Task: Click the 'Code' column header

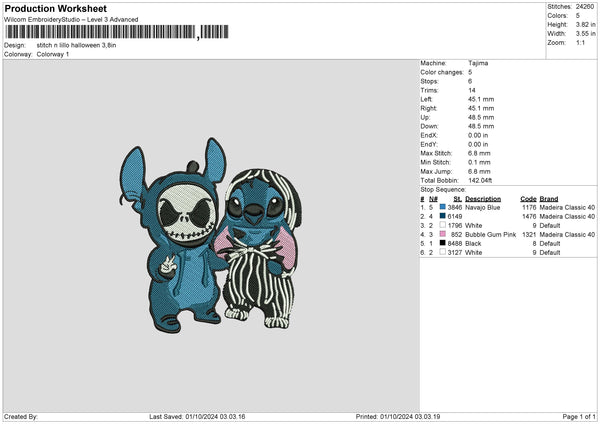Action: 528,199
